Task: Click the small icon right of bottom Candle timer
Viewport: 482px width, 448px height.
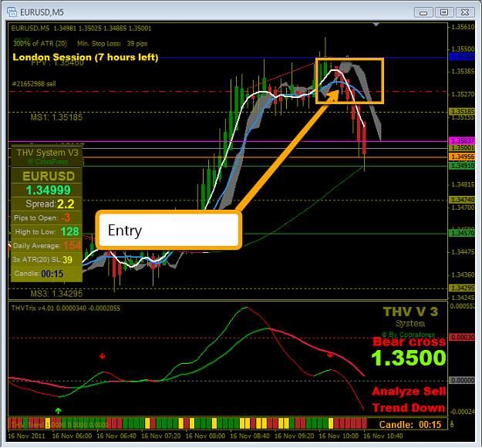Action: tap(452, 425)
